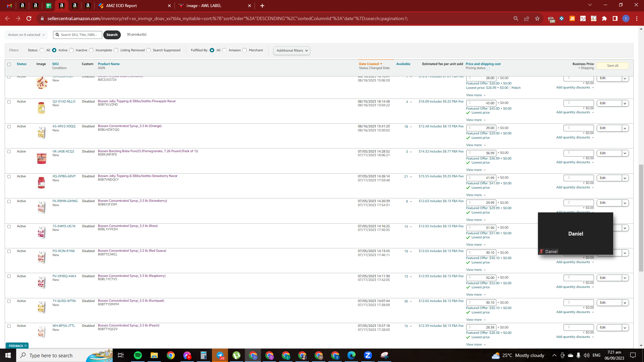This screenshot has width=644, height=362.
Task: Click the price field showing 45.00
Action: (481, 103)
